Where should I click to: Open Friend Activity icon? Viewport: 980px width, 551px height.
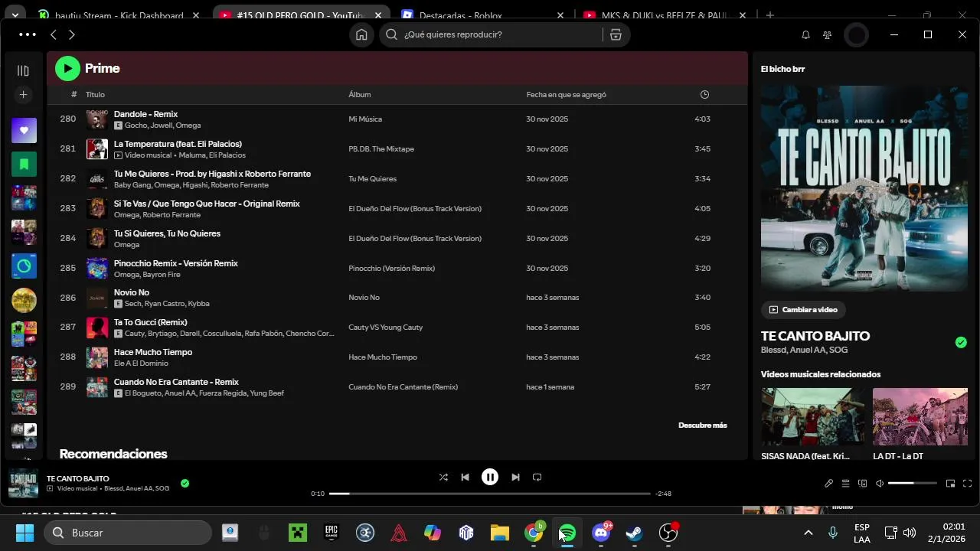point(827,34)
